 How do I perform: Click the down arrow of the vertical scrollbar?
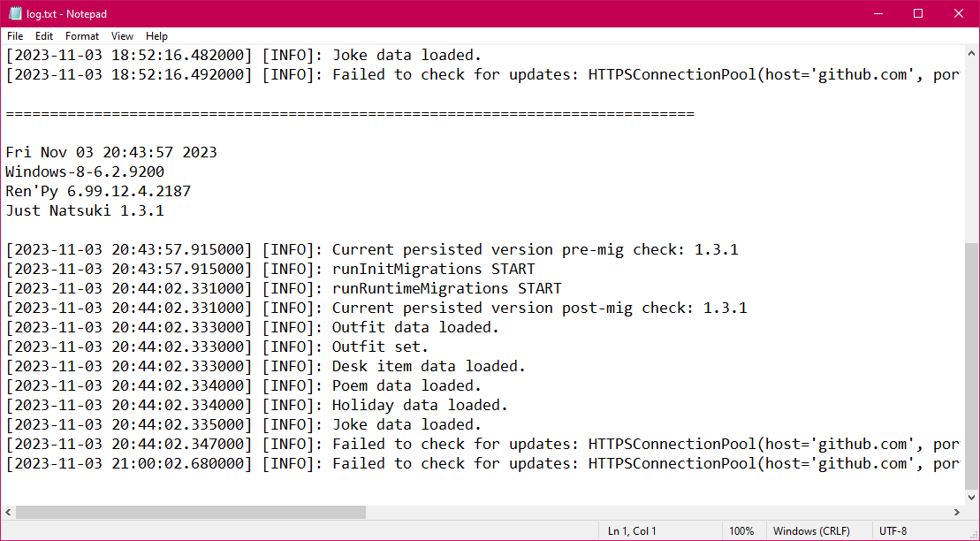coord(973,496)
